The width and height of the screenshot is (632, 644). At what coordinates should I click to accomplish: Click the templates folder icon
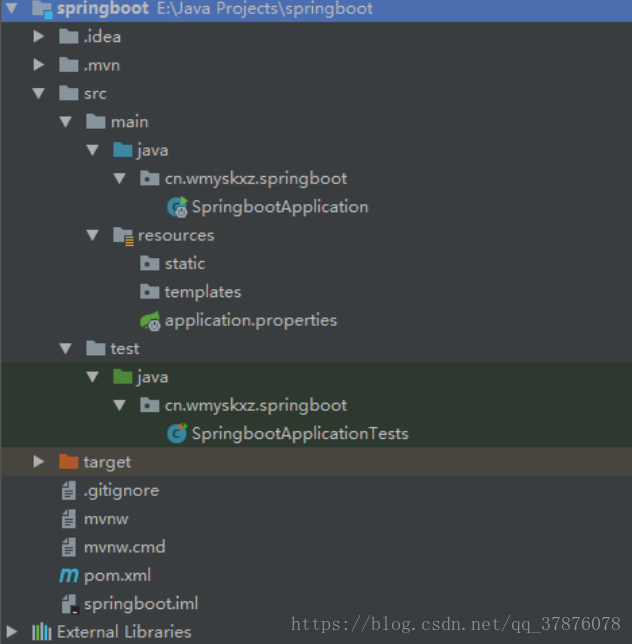click(x=149, y=292)
